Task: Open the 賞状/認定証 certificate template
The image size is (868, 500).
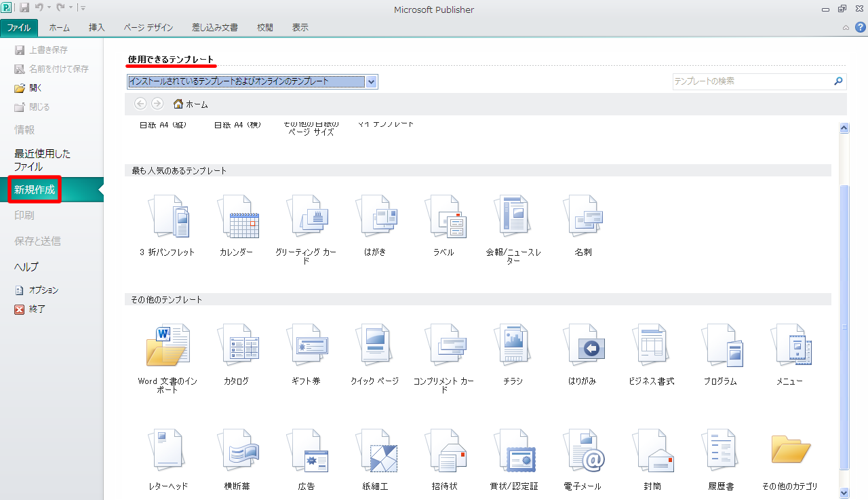Action: click(x=513, y=451)
